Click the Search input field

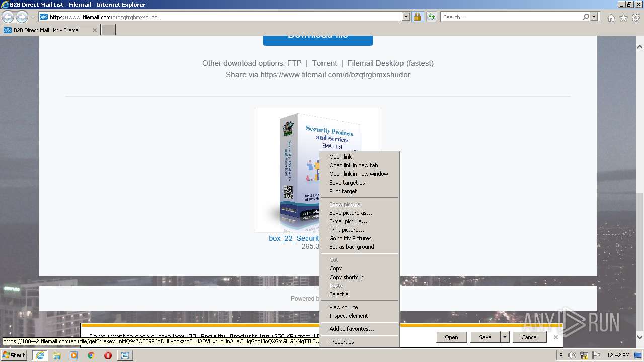pos(511,17)
